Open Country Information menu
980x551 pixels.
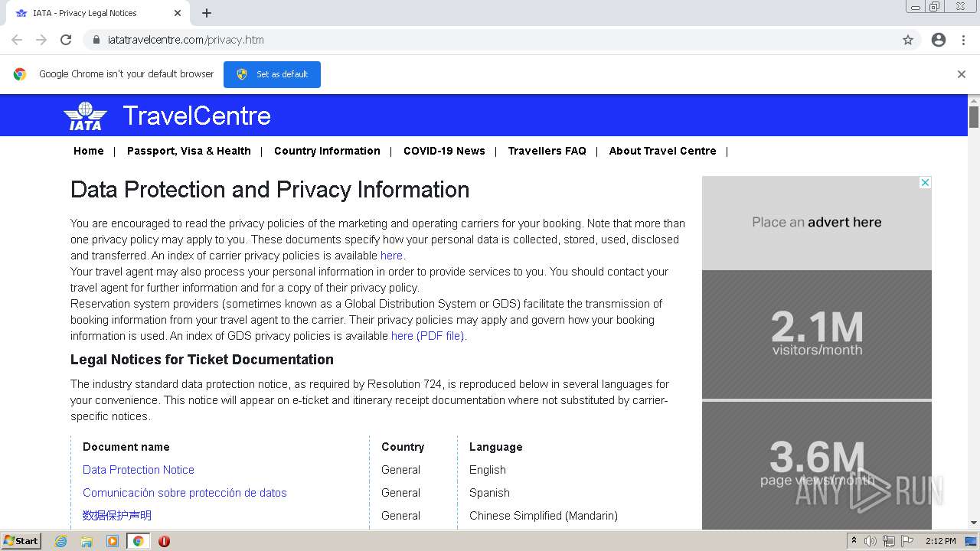point(327,151)
